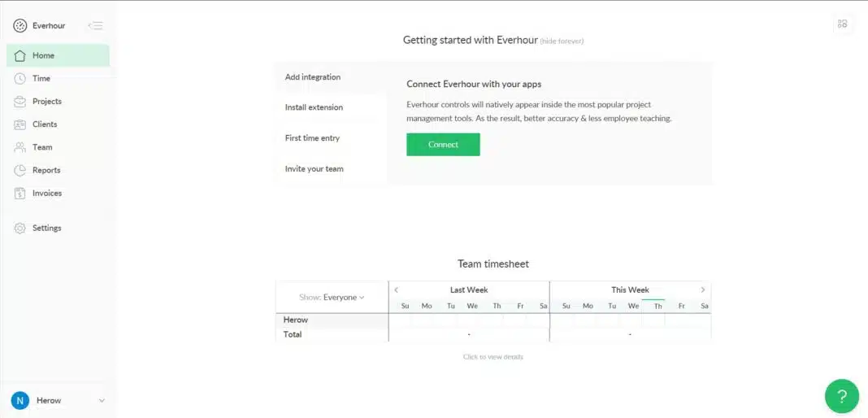
Task: Open Settings via the gear icon
Action: tap(20, 229)
